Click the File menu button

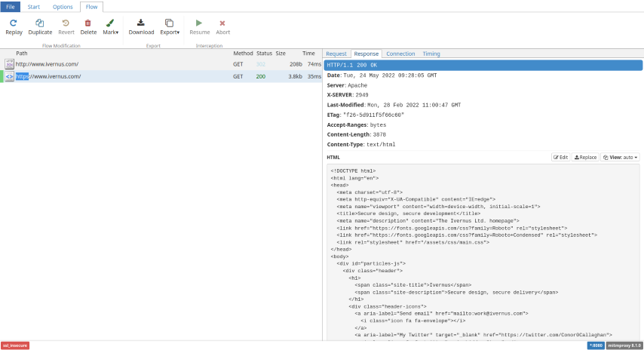click(x=11, y=6)
